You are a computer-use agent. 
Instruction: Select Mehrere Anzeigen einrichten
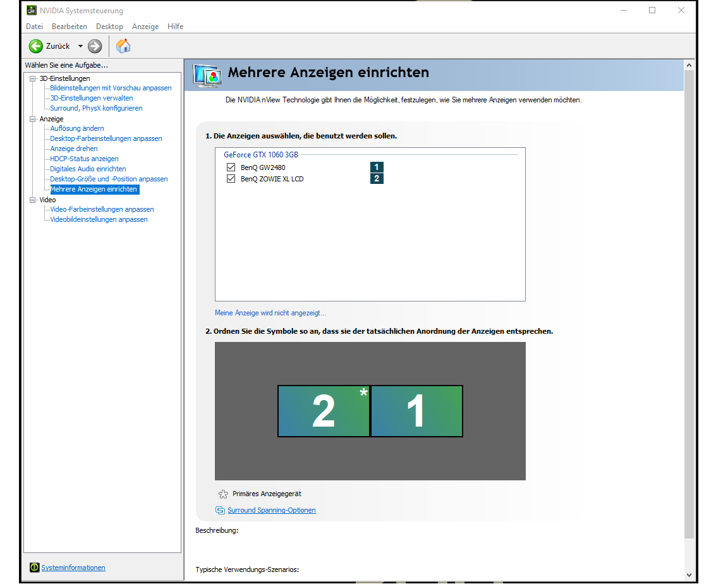click(x=94, y=190)
